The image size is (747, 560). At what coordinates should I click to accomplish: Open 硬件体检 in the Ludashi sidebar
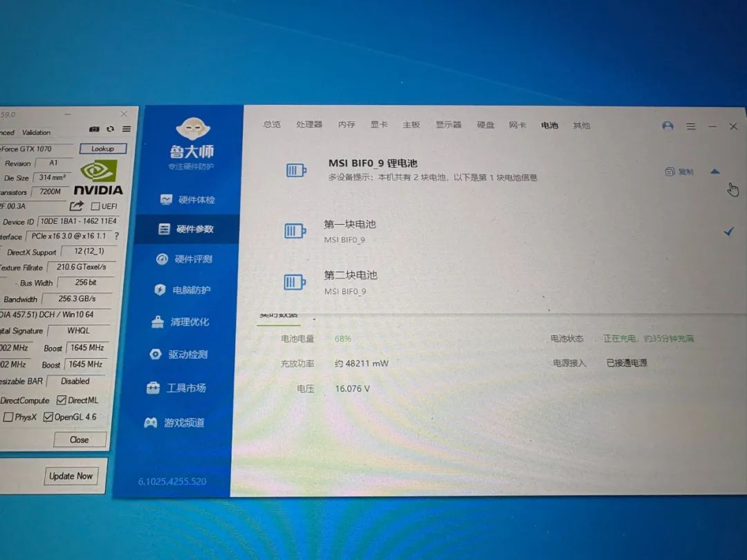click(187, 200)
